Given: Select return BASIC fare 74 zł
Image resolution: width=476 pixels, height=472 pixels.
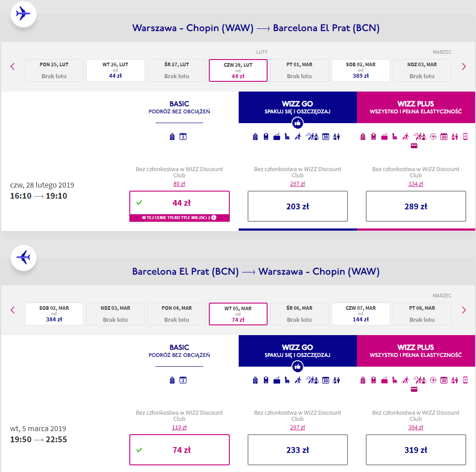Looking at the screenshot, I should (x=180, y=449).
